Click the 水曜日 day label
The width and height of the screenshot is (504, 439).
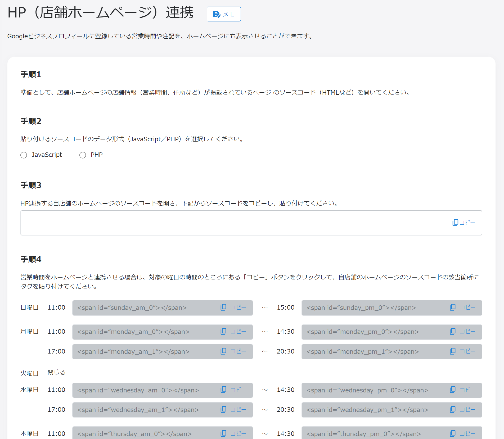(30, 390)
